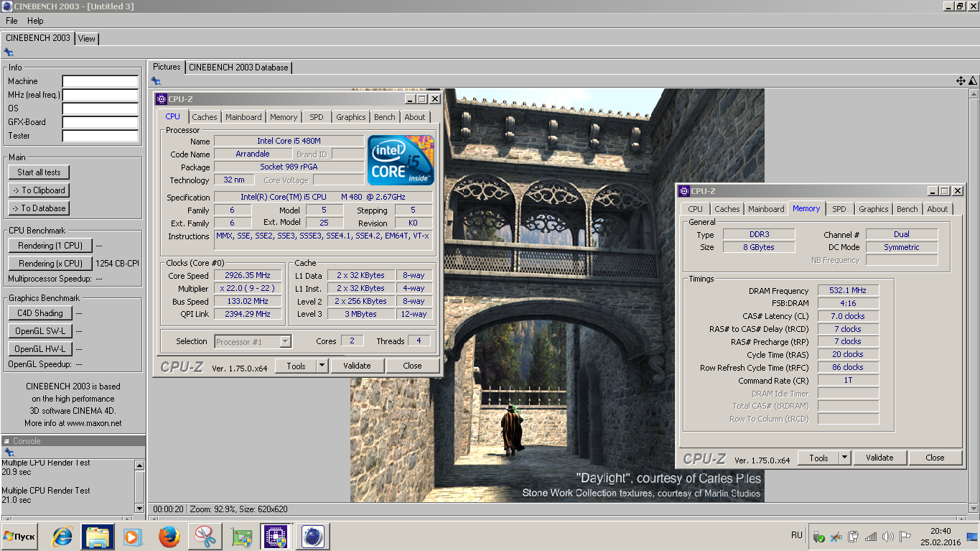The image size is (980, 551).
Task: Open Caches tab in left CPU-Z window
Action: pos(205,117)
